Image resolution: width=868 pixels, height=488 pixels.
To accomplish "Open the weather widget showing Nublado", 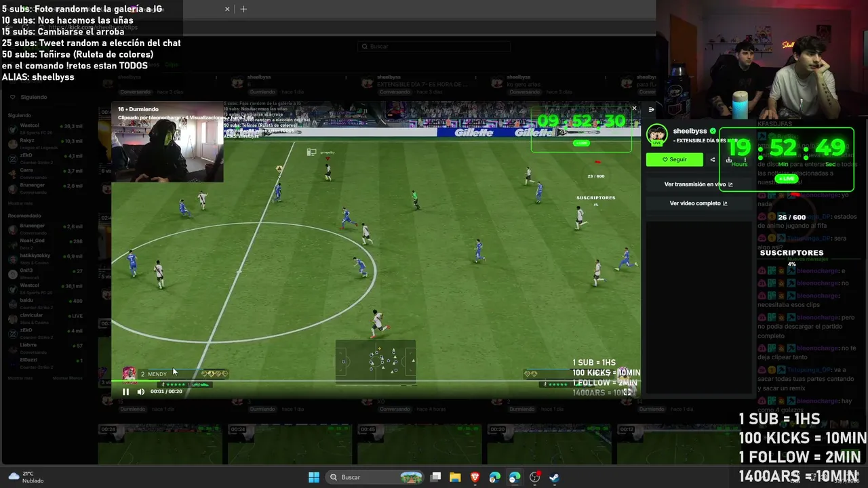I will 26,477.
